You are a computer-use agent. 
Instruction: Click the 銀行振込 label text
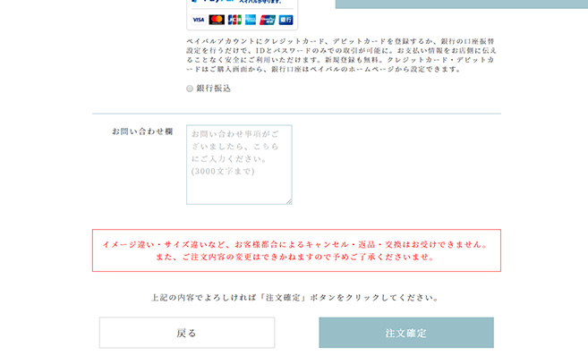point(214,89)
